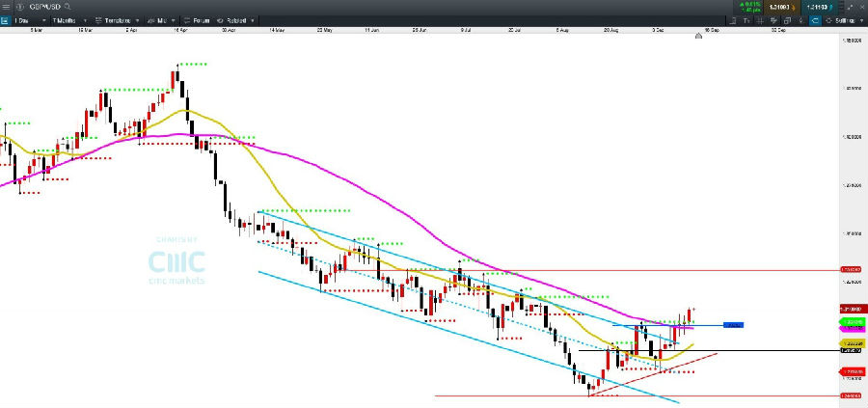Screen dimensions: 868x408
Task: Click the green level axis label
Action: tap(853, 321)
